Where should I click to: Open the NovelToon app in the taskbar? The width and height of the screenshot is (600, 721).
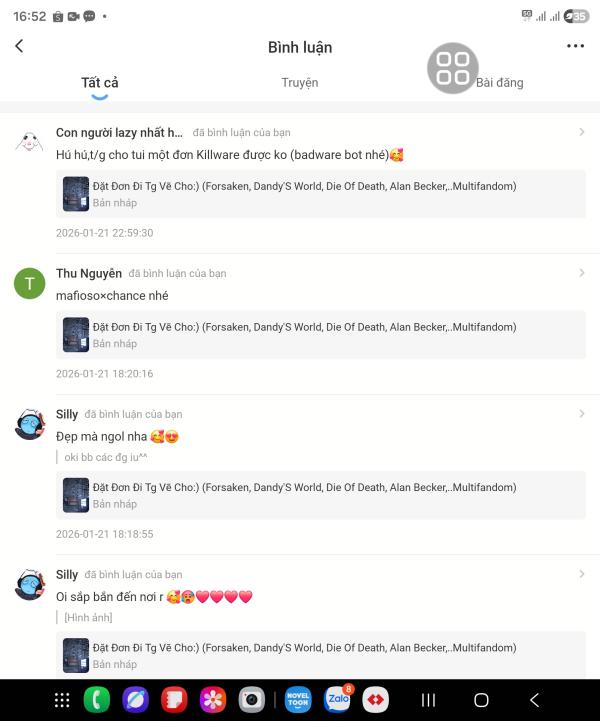(298, 700)
